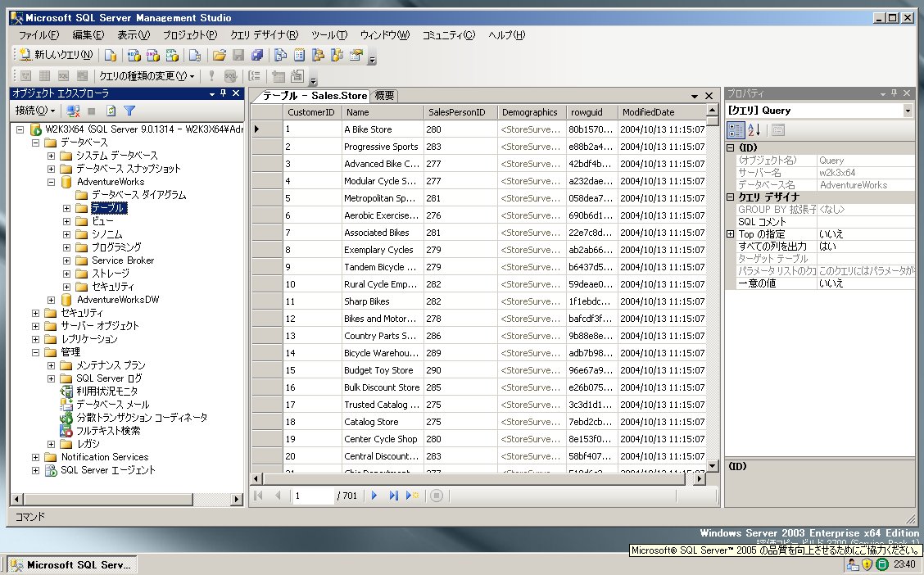Click the Save All stacked disks icon
Viewport: 924px width, 575px height.
click(x=257, y=55)
